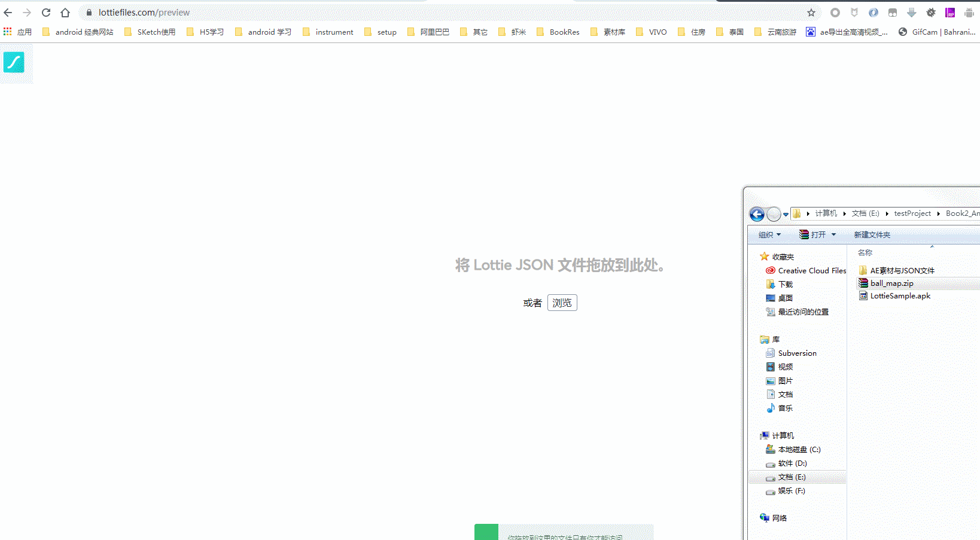
Task: Go back in the browser
Action: click(8, 13)
